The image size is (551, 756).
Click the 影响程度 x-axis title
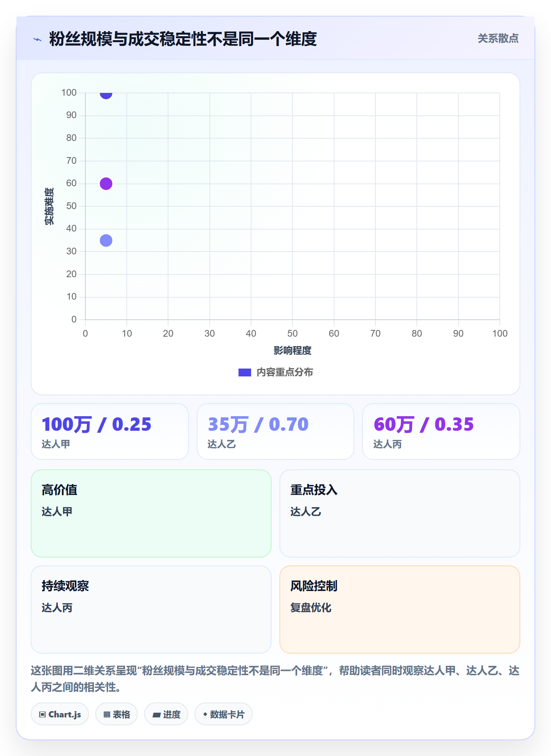(x=292, y=350)
